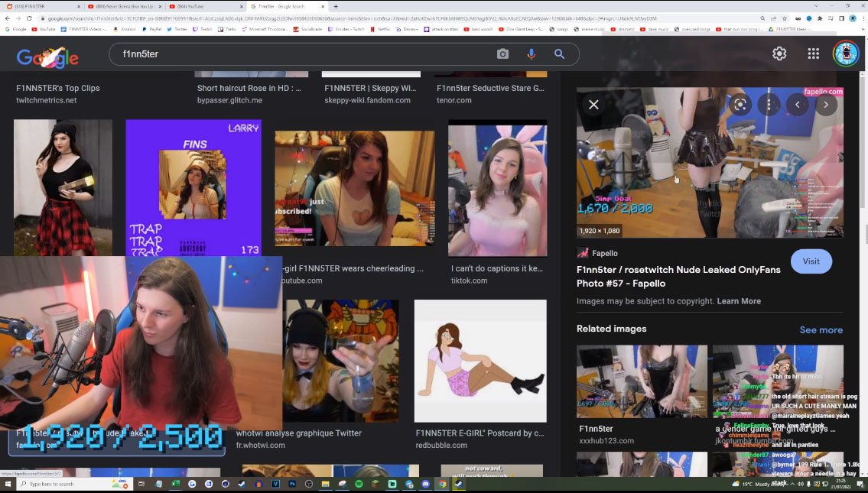Open Excel from the taskbar

[175, 484]
